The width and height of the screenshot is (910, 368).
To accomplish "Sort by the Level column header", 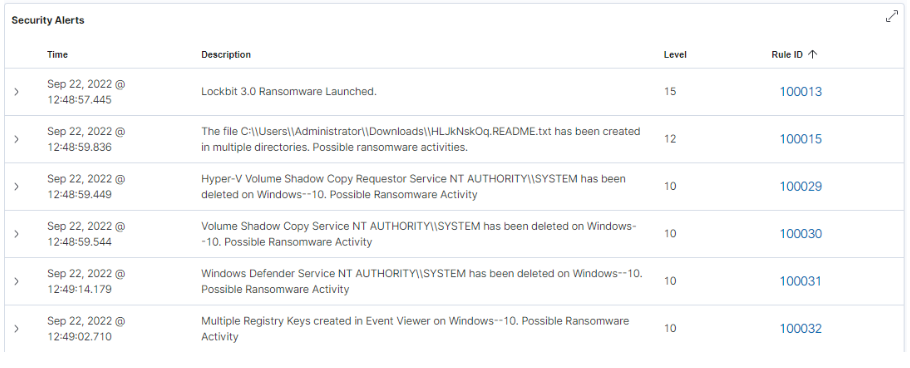I will tap(675, 55).
